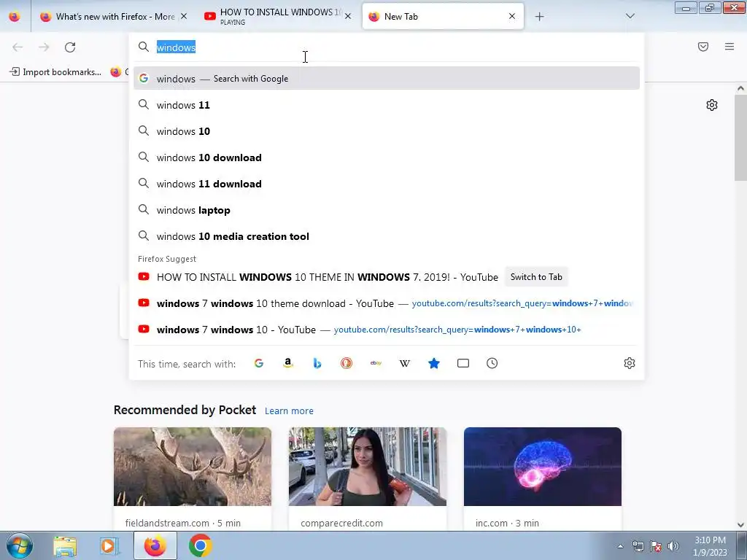Click Switch to Tab button
Viewport: 747px width, 560px height.
point(536,276)
